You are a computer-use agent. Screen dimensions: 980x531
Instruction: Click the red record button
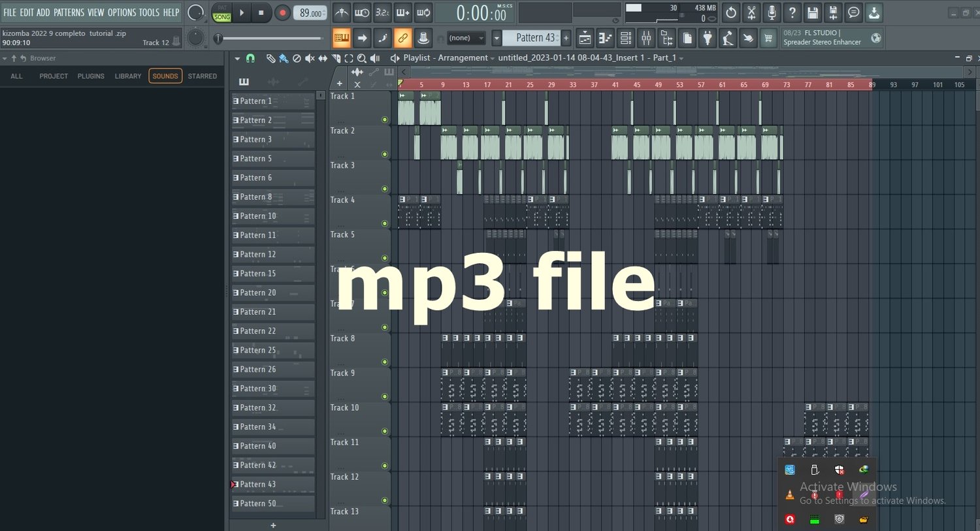pyautogui.click(x=282, y=12)
